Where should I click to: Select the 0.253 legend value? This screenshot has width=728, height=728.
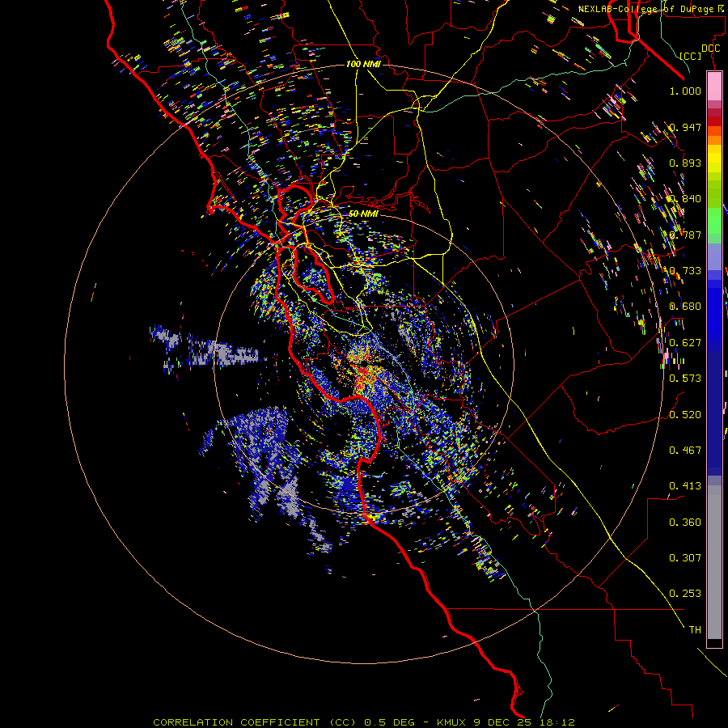tap(685, 594)
